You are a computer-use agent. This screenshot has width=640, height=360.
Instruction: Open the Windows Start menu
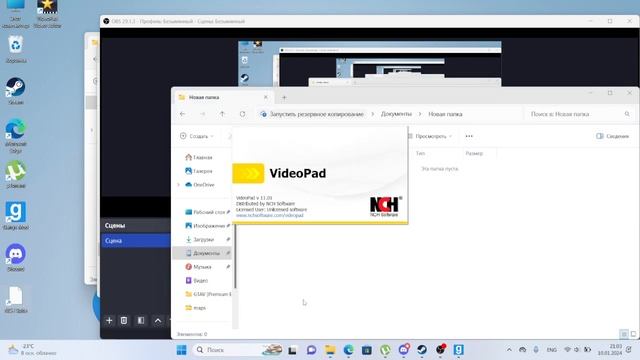(182, 350)
